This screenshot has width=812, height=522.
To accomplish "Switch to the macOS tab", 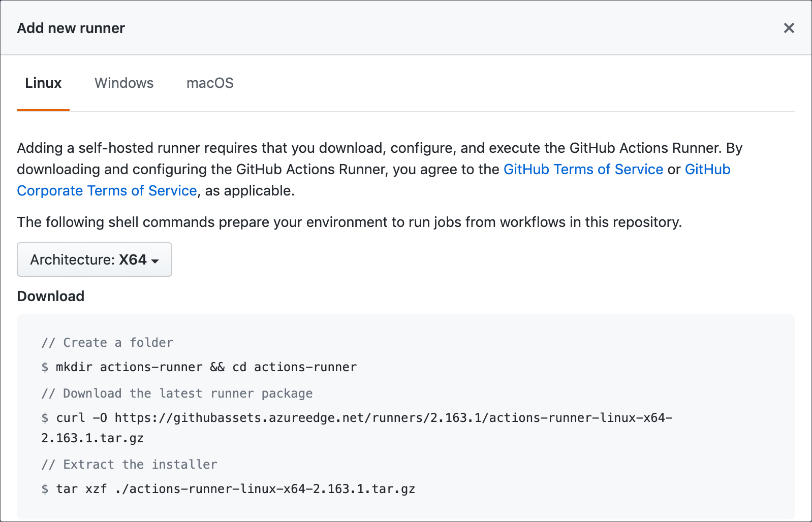I will pos(210,83).
